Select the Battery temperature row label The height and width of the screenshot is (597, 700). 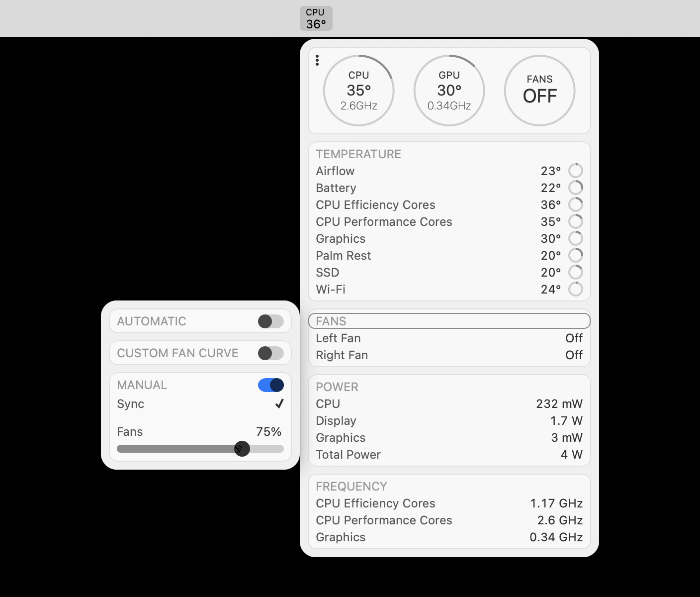point(336,188)
